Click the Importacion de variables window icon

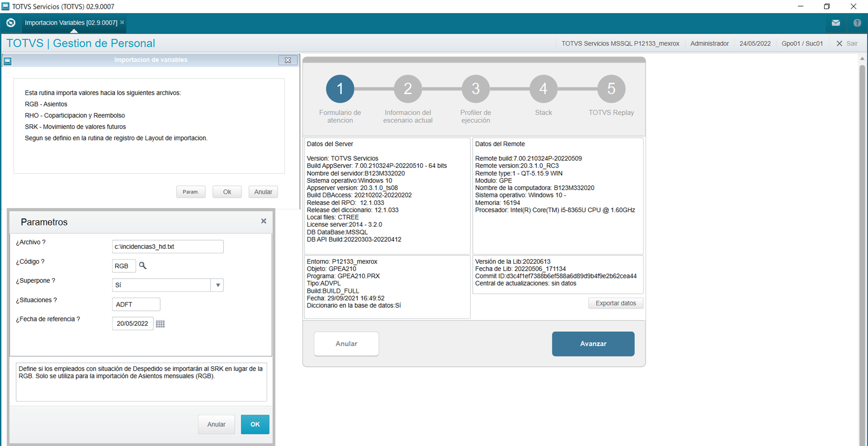tap(8, 61)
